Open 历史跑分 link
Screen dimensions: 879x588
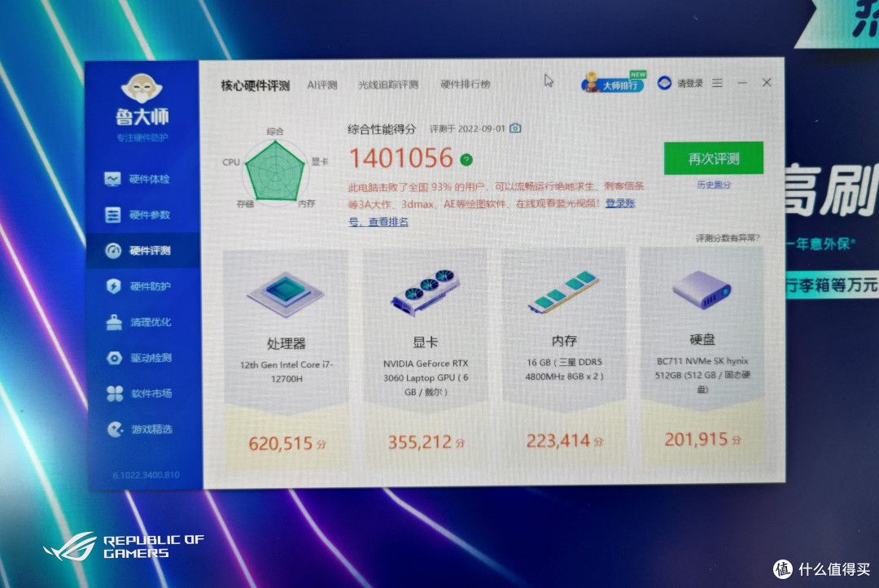714,185
